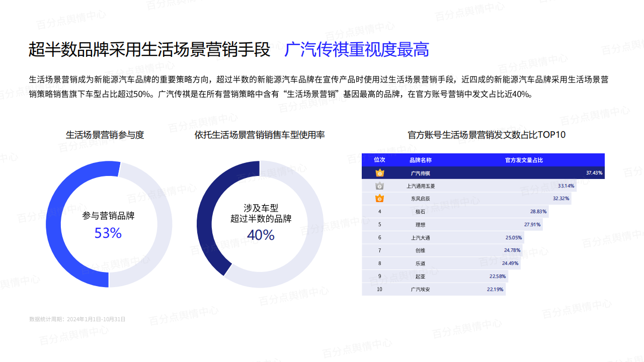Click the 40% value in the right donut

[261, 235]
